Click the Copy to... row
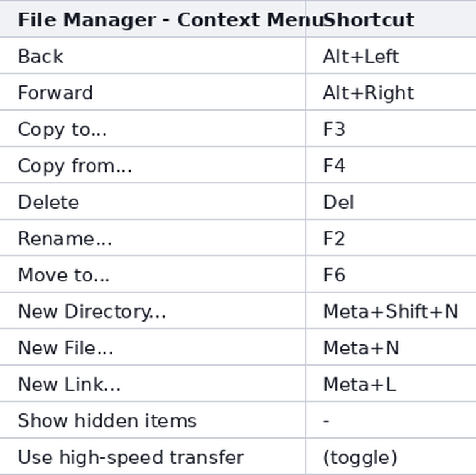Image resolution: width=476 pixels, height=475 pixels. (x=238, y=128)
